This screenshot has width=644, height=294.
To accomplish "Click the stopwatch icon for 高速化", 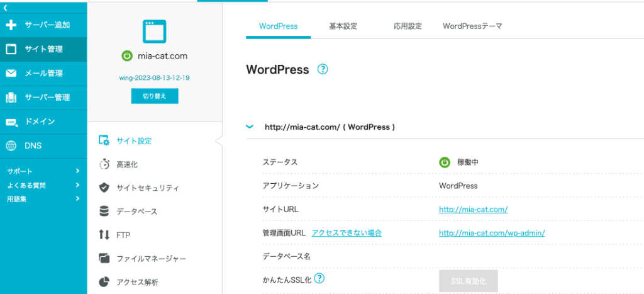I will (104, 164).
